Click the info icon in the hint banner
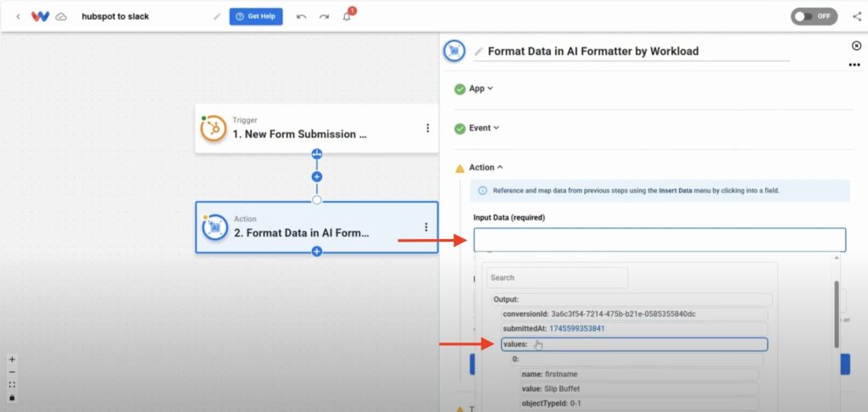The width and height of the screenshot is (868, 412). pos(482,191)
